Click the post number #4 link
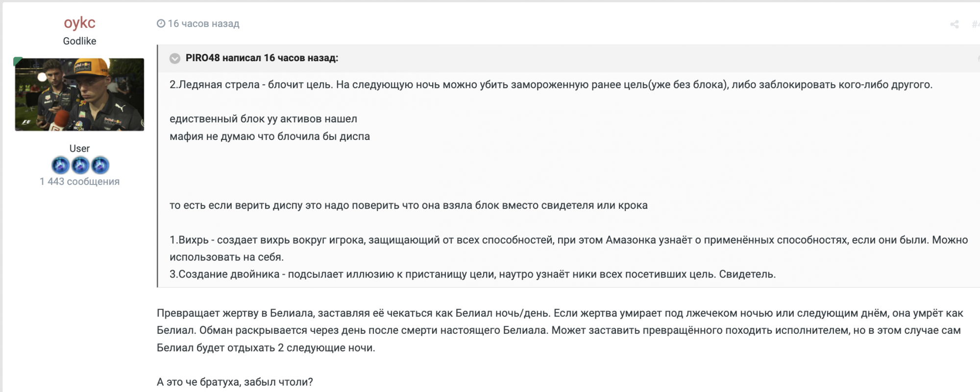Viewport: 980px width, 392px height. [975, 23]
